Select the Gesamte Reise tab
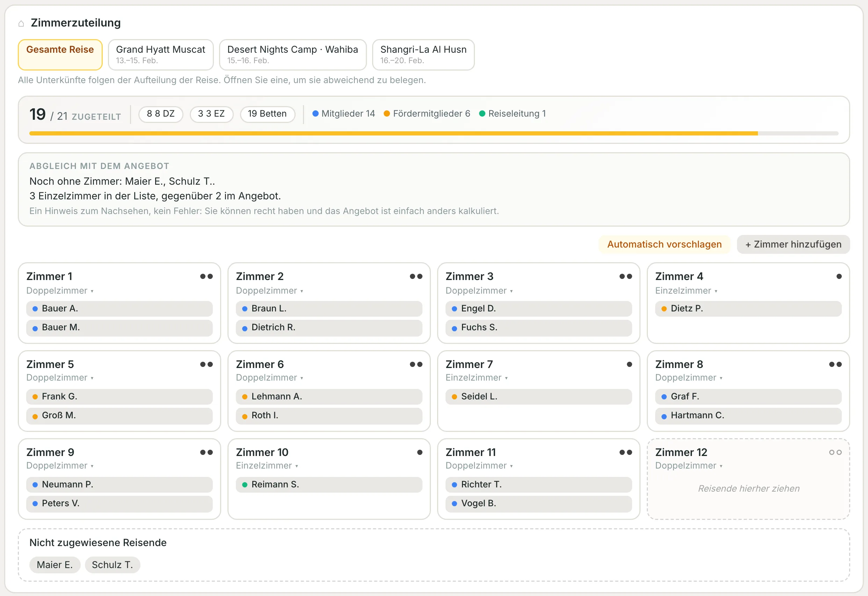Image resolution: width=868 pixels, height=596 pixels. [60, 55]
